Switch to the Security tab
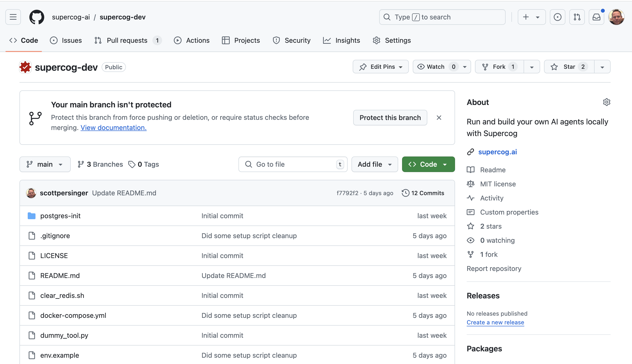 point(292,40)
